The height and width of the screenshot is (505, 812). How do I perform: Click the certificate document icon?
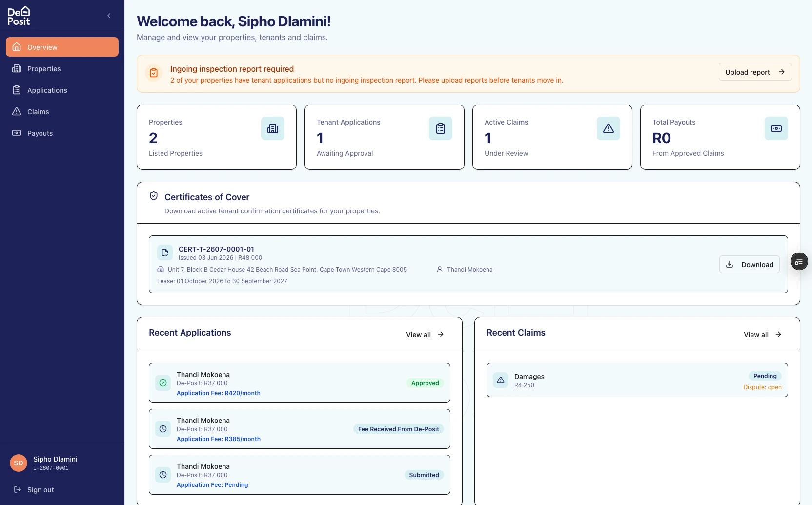tap(165, 252)
